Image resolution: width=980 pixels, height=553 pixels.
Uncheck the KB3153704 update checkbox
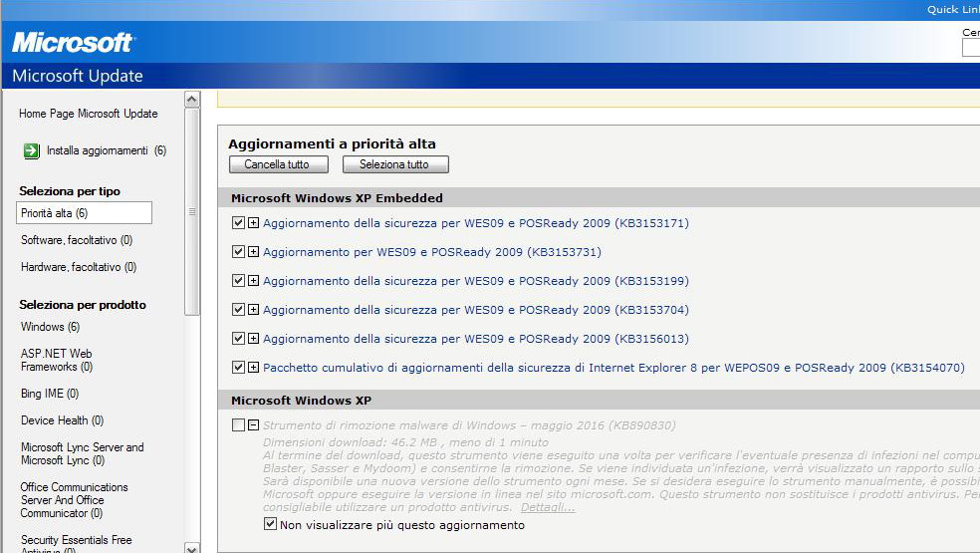[238, 309]
